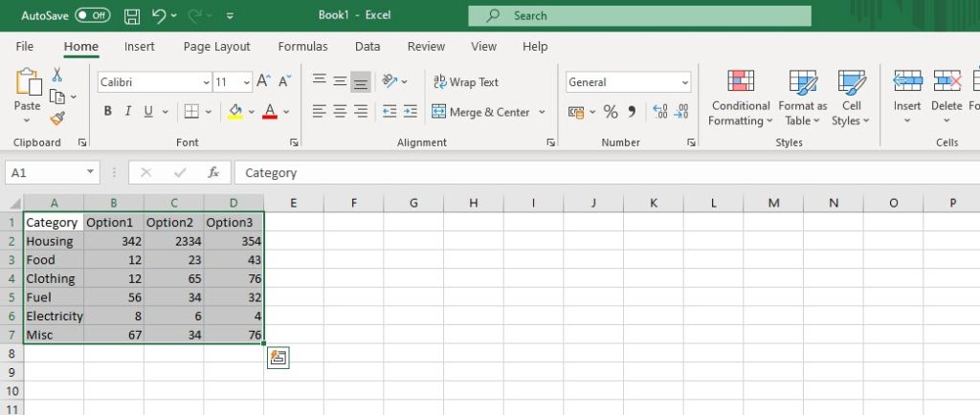Image resolution: width=980 pixels, height=415 pixels.
Task: Click Decrease Indent icon
Action: (390, 112)
